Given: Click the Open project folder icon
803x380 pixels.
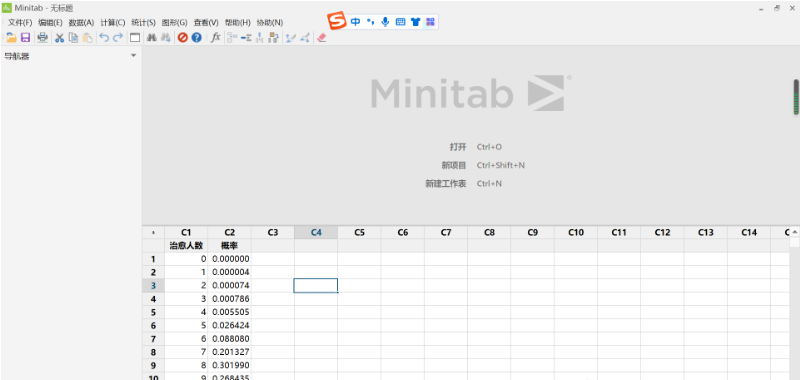Looking at the screenshot, I should click(11, 37).
